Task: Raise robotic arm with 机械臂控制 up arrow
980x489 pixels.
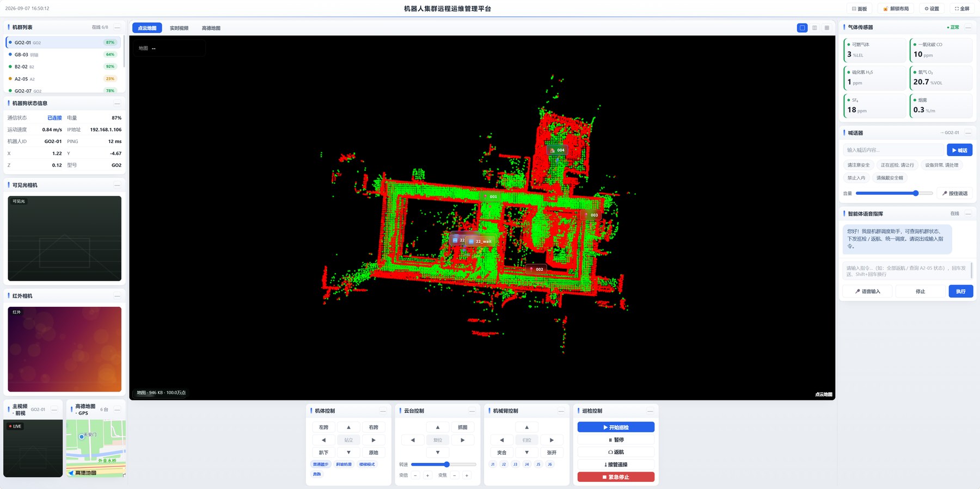Action: 526,428
